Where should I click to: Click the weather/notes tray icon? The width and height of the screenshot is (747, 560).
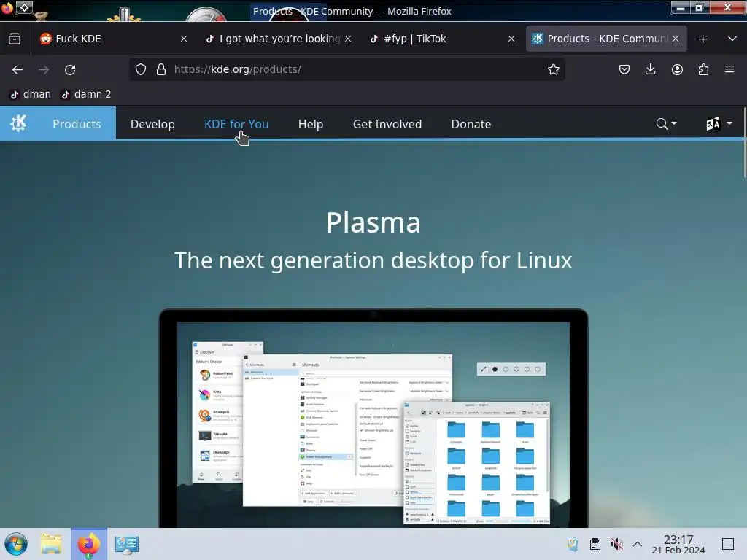pos(573,544)
